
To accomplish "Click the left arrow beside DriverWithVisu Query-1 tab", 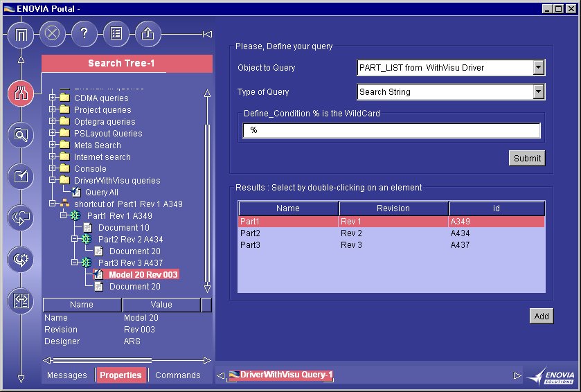I will (x=221, y=375).
